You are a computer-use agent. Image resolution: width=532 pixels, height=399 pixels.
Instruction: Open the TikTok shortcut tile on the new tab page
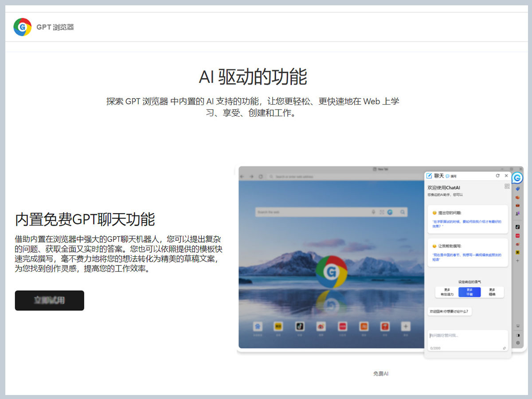click(x=300, y=326)
